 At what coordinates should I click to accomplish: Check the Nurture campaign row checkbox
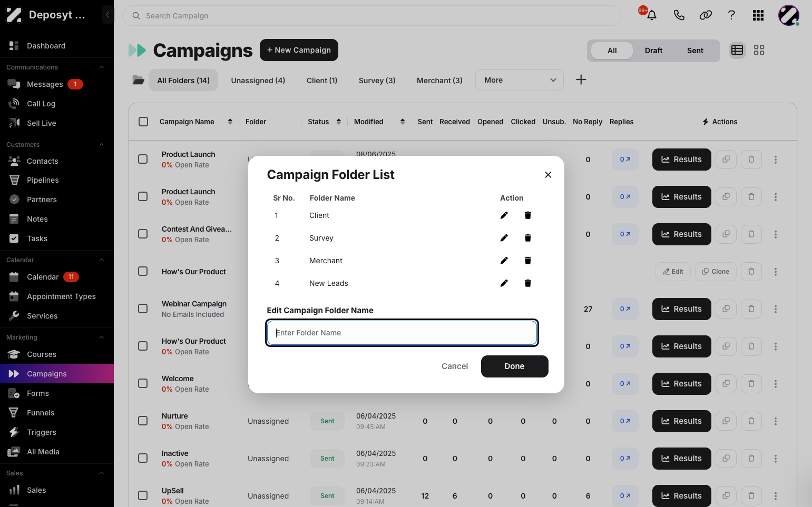pos(143,421)
